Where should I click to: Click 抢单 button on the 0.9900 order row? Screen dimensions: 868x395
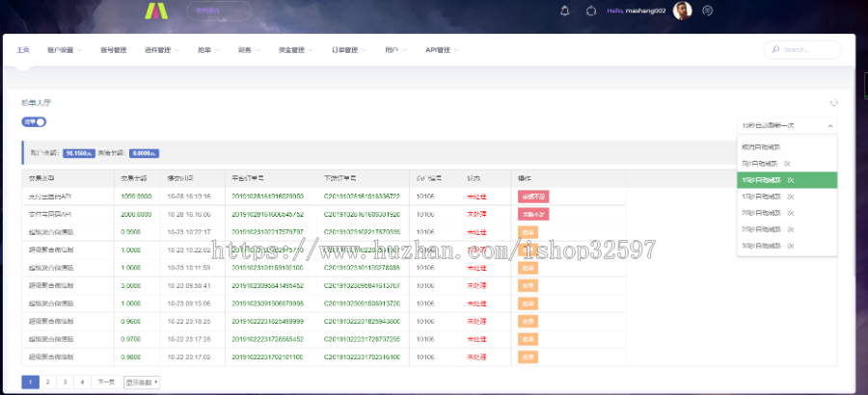point(528,232)
